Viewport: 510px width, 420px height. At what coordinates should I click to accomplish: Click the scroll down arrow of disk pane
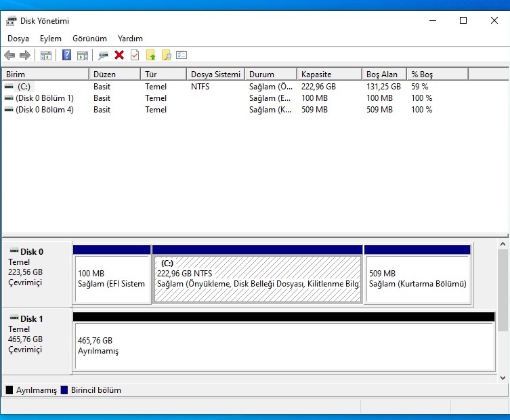(503, 377)
